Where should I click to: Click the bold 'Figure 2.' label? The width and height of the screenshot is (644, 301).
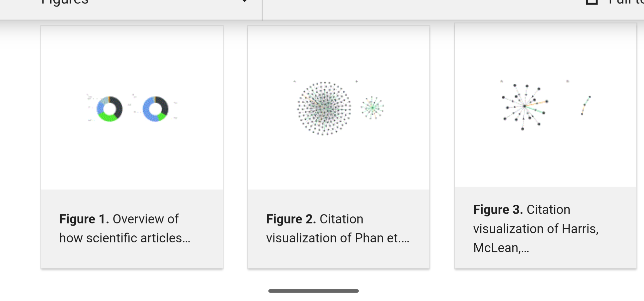[x=291, y=219]
